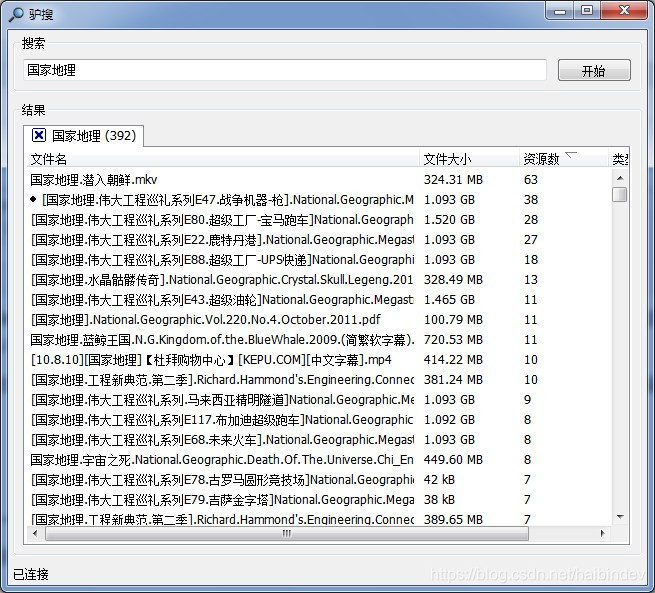This screenshot has height=593, width=655.
Task: Click the 720.53 MB file size cell
Action: tap(453, 340)
